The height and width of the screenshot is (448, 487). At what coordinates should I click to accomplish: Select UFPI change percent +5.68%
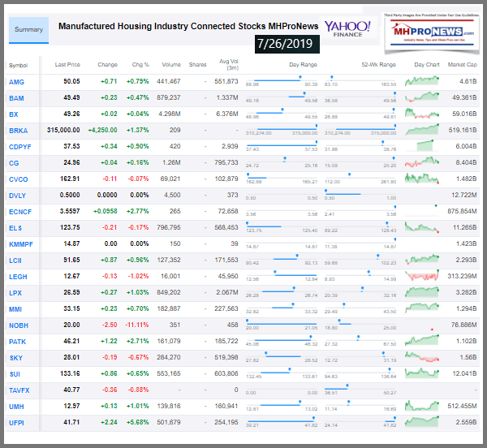138,422
